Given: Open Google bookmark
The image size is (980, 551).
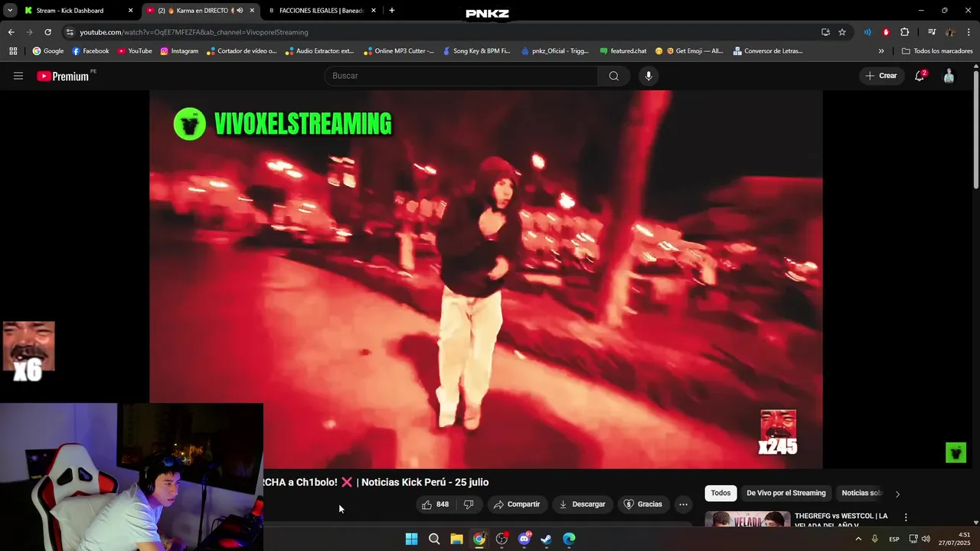Looking at the screenshot, I should tap(48, 51).
